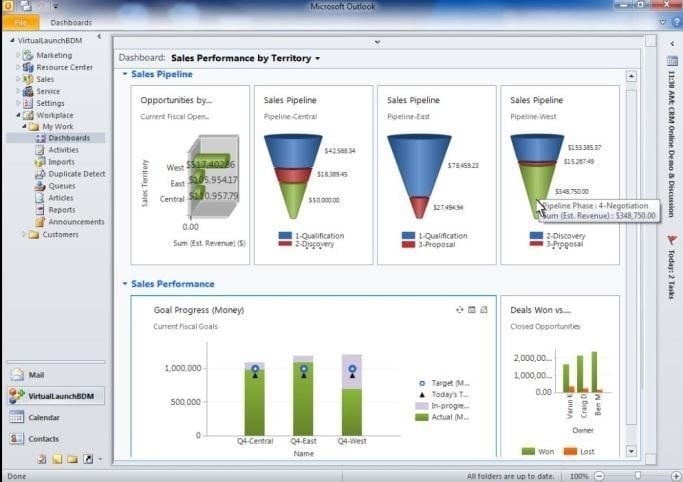Open the File tab
Image resolution: width=683 pixels, height=482 pixels.
coord(20,22)
